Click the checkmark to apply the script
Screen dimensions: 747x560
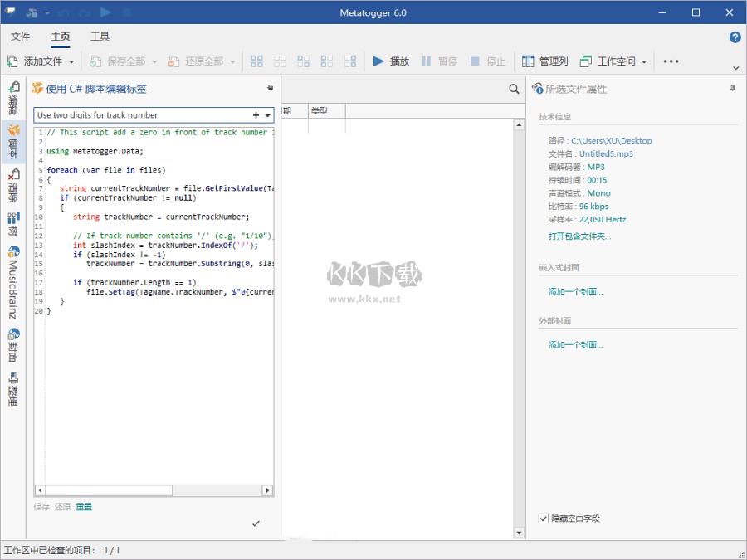[256, 523]
